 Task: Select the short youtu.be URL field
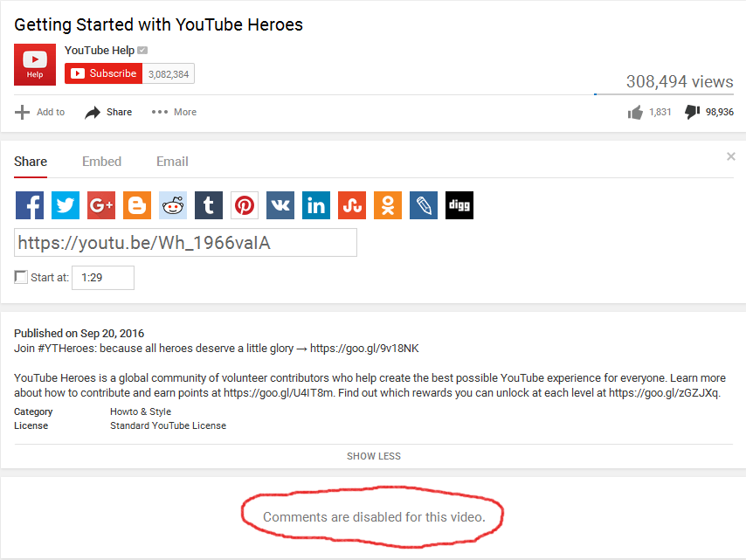pos(185,243)
